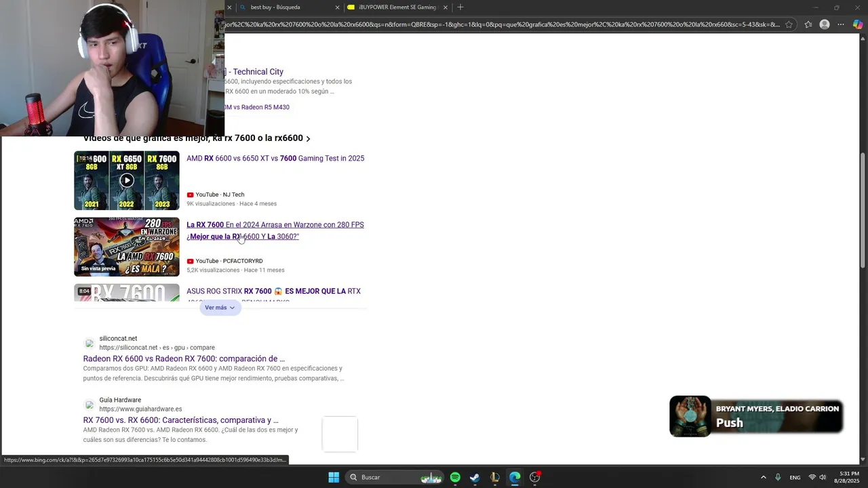
Task: Click the ASUS ROG STRIX RX 7600 thumbnail
Action: tap(127, 293)
